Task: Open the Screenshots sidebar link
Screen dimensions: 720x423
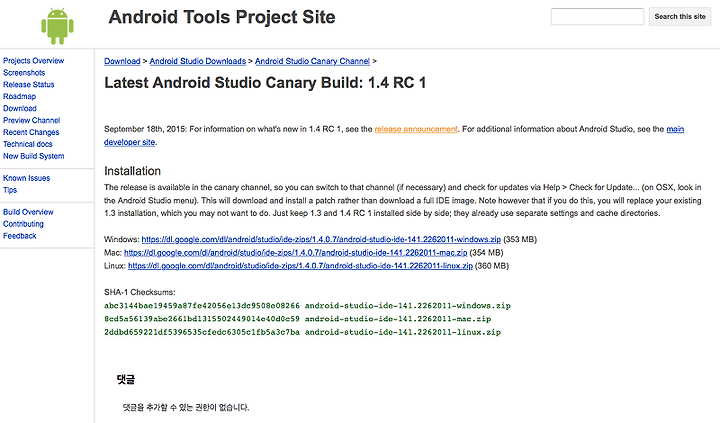Action: [x=24, y=73]
